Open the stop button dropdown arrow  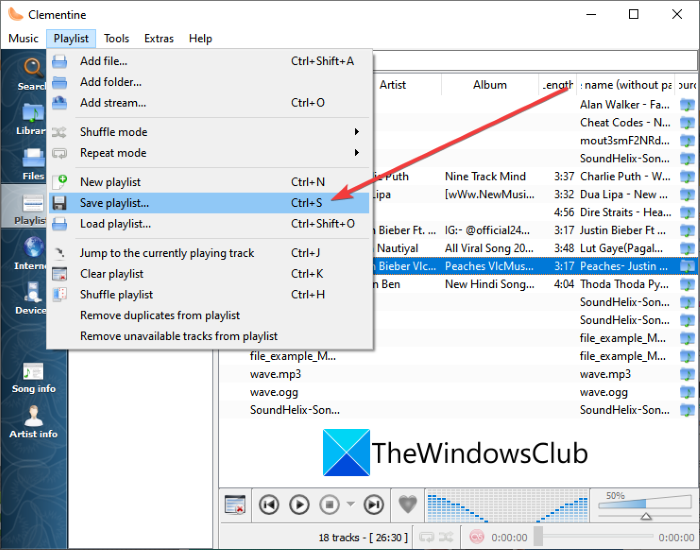click(350, 504)
